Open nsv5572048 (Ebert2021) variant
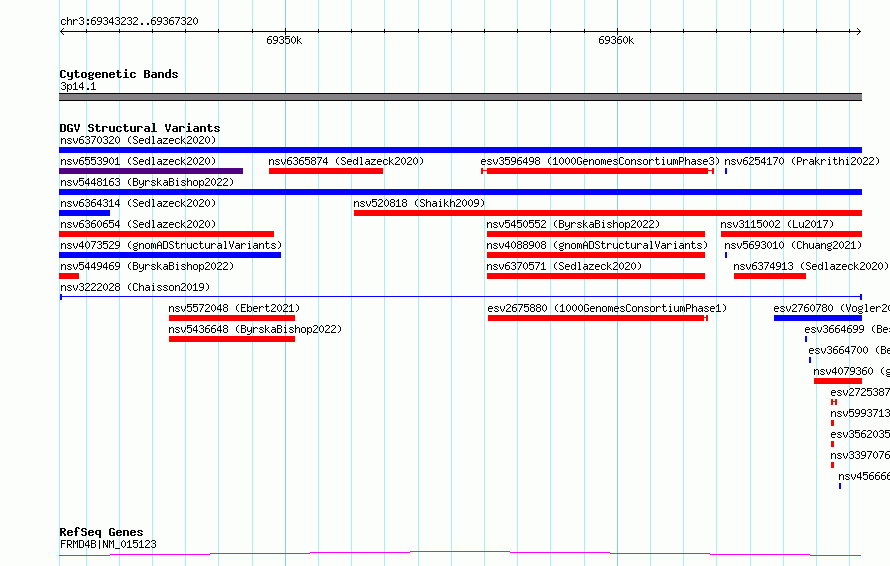890x566 pixels. 234,308
